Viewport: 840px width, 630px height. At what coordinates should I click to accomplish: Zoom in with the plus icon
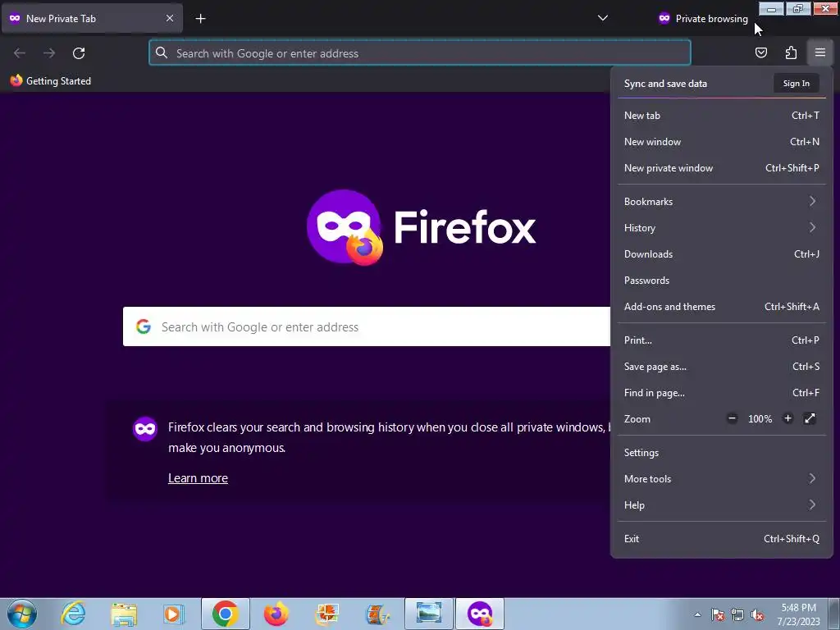[787, 418]
